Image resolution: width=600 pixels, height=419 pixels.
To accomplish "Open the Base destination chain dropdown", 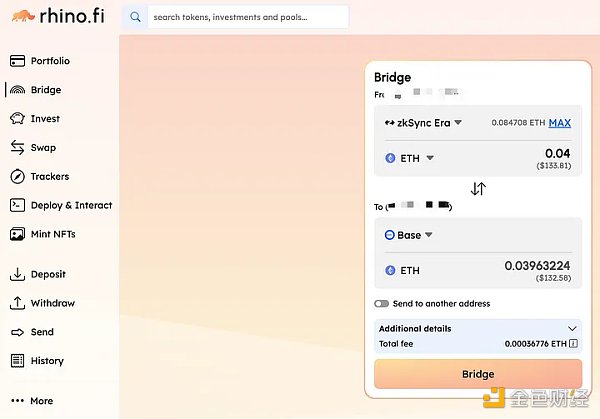I will click(x=407, y=235).
